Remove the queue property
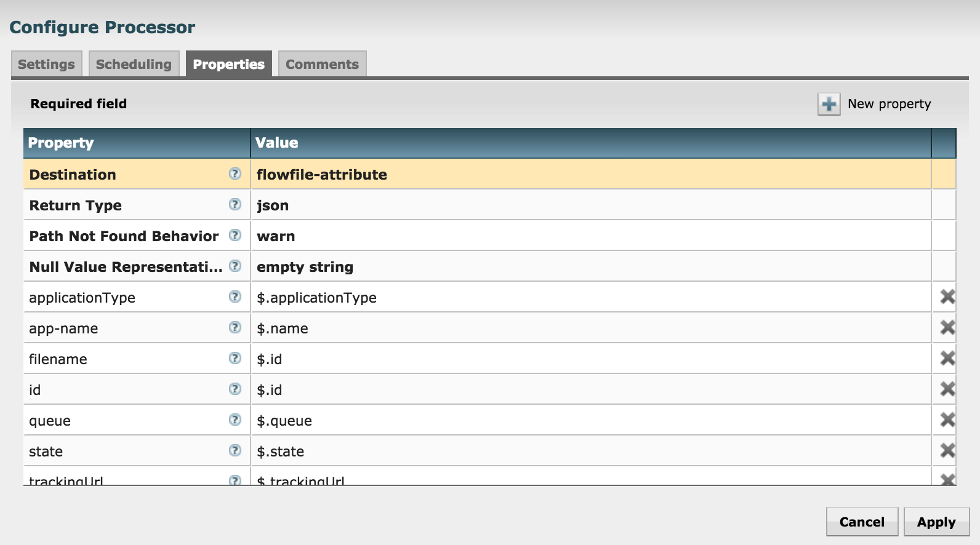The height and width of the screenshot is (545, 980). (x=947, y=420)
